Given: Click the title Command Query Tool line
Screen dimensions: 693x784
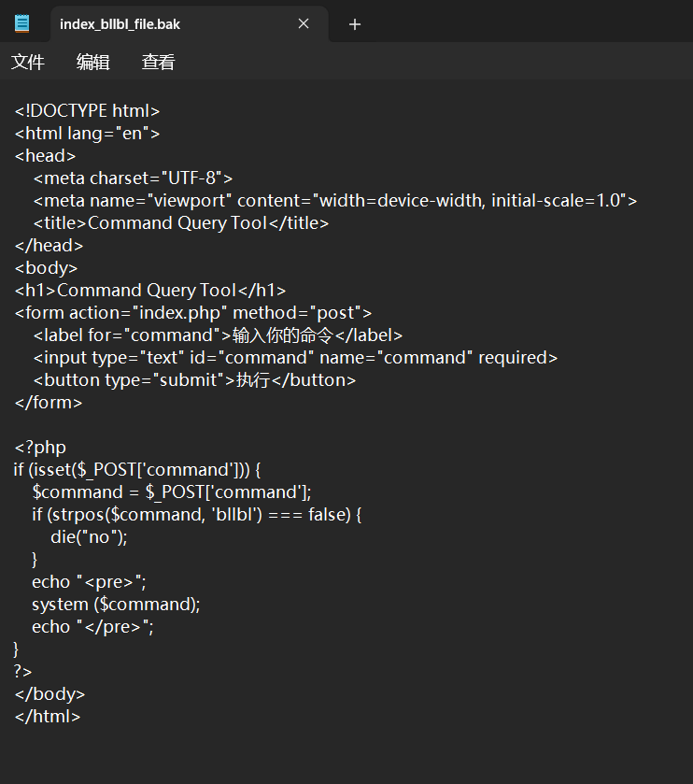Looking at the screenshot, I should click(181, 223).
